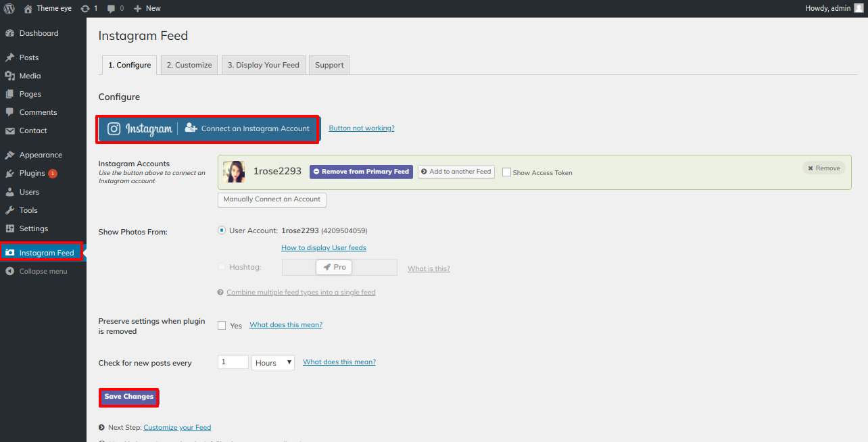Viewport: 868px width, 442px height.
Task: Click the plus New icon
Action: click(x=137, y=9)
